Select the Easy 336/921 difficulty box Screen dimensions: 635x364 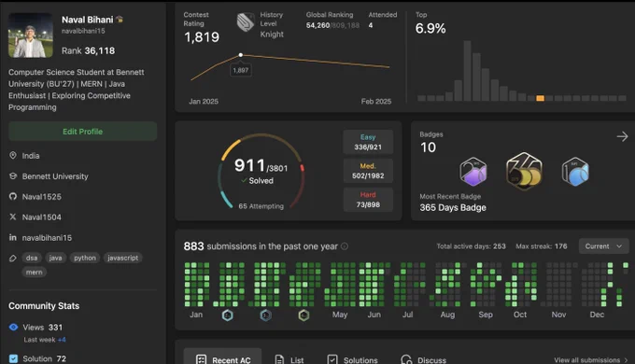[368, 142]
